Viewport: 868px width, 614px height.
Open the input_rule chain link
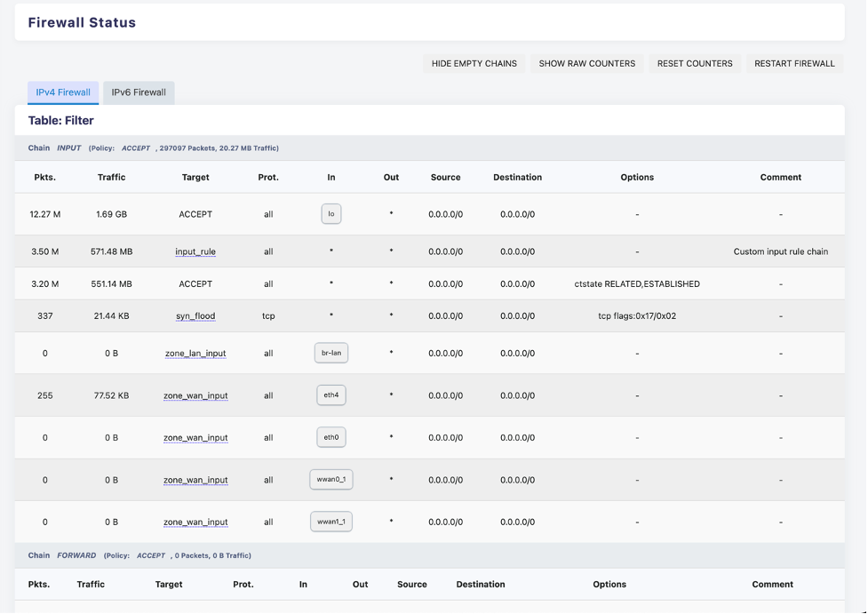tap(195, 251)
